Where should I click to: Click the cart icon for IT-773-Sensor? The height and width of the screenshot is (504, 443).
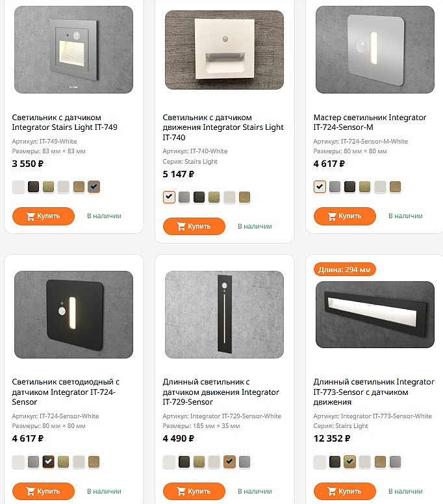pos(332,492)
